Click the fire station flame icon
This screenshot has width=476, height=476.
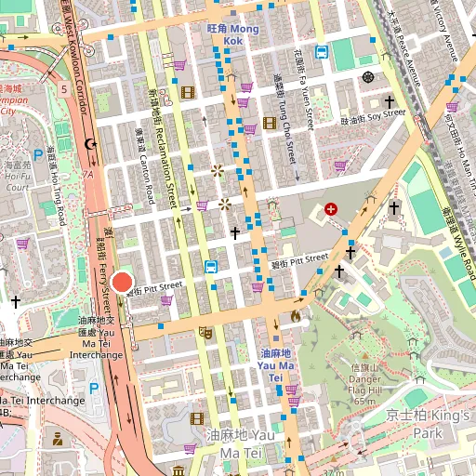[296, 316]
